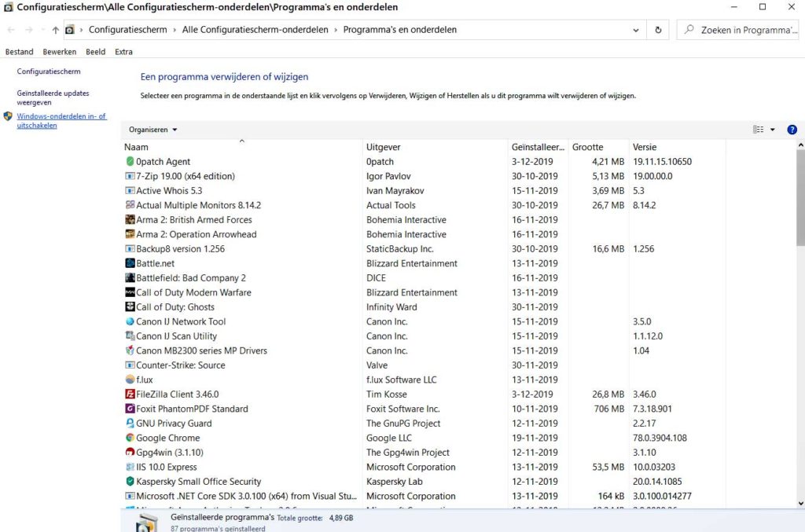Sort by the Geïnstalleerd op column header
This screenshot has height=532, width=805.
click(538, 147)
